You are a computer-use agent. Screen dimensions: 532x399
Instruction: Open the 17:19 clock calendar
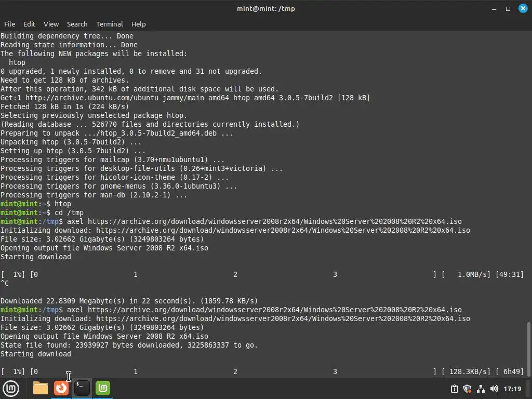tap(512, 389)
